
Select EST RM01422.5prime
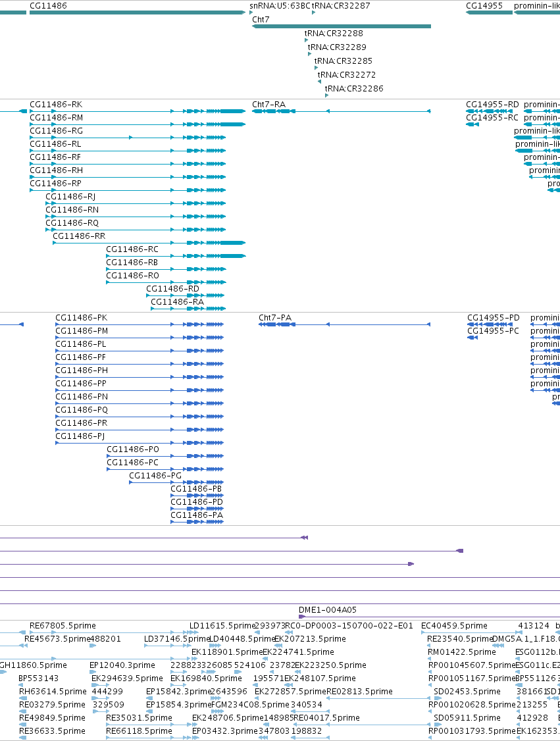pyautogui.click(x=462, y=653)
